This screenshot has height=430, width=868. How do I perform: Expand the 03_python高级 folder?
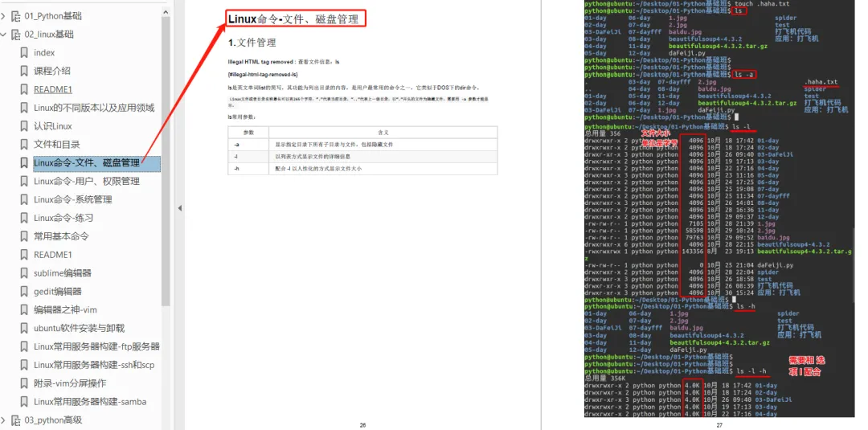point(3,420)
